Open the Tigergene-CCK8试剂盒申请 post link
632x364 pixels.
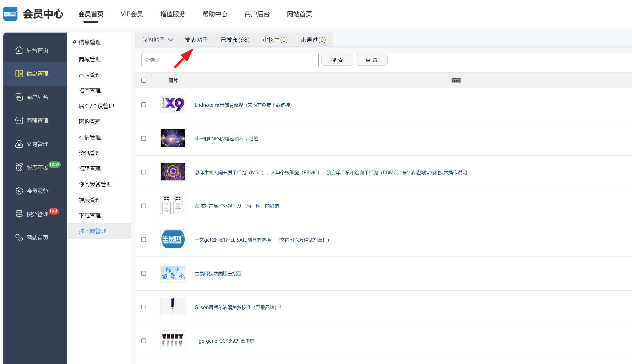coord(224,341)
